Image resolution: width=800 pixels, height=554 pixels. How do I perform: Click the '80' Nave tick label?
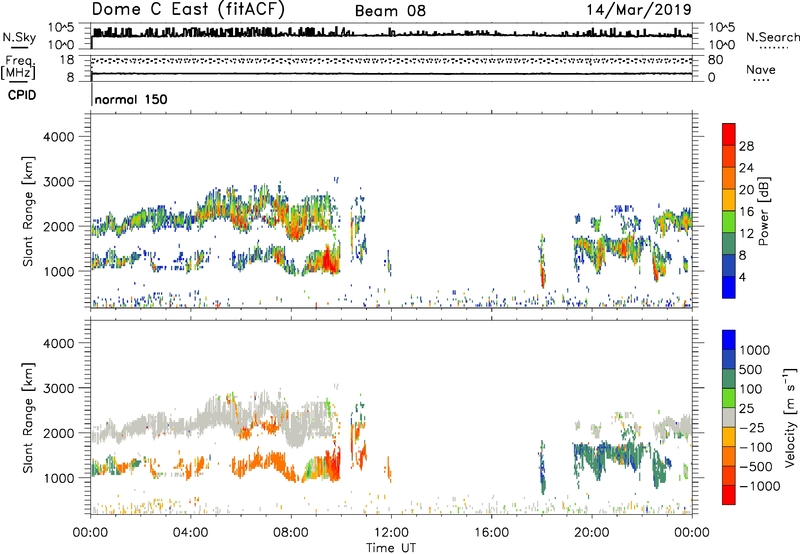click(715, 60)
